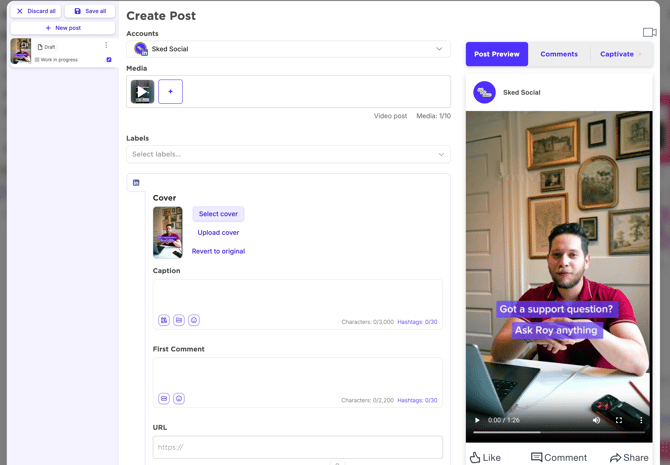Toggle the draft post checkbox
Screen dimensions: 670x465
point(109,60)
